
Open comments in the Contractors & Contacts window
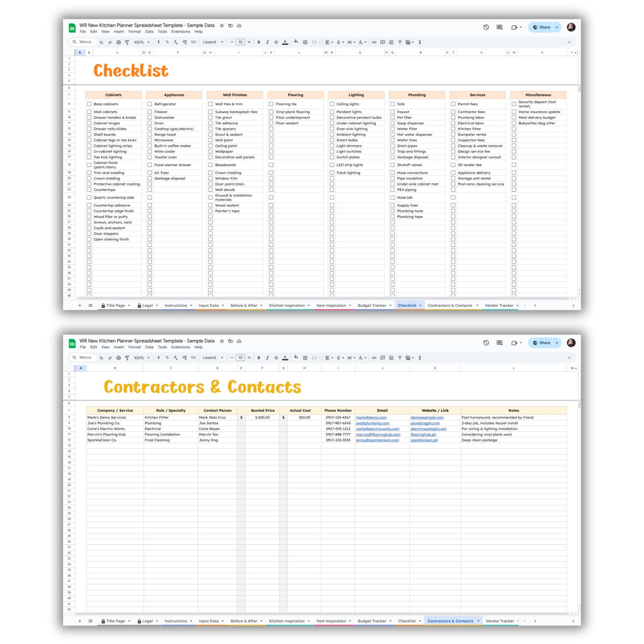tap(499, 343)
